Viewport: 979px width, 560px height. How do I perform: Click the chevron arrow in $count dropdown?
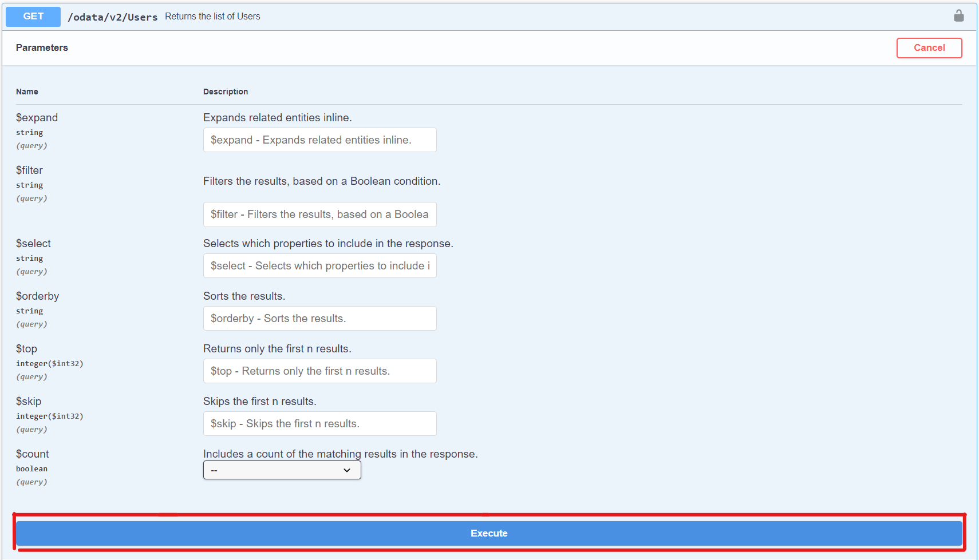(x=346, y=470)
